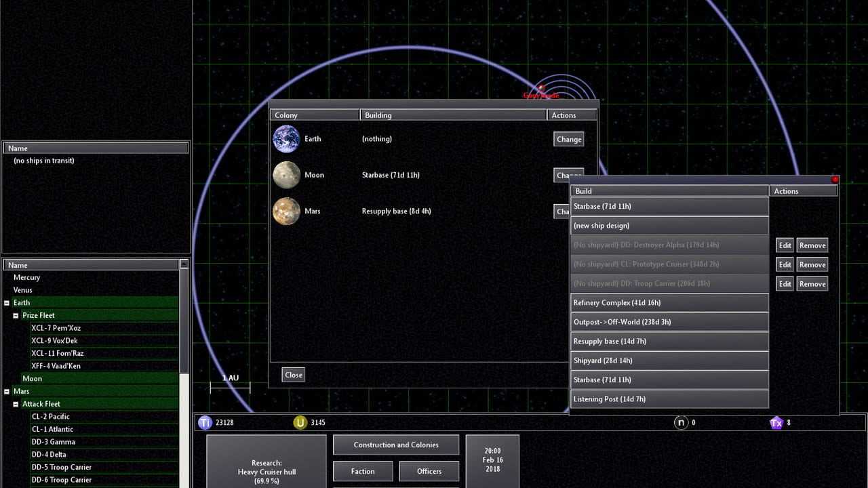Collapse the Attack Fleet node

[x=16, y=405]
